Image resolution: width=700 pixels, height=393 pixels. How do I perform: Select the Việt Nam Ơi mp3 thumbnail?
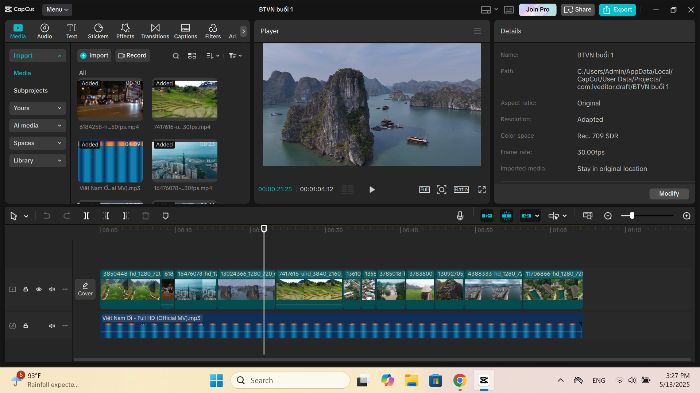(110, 161)
